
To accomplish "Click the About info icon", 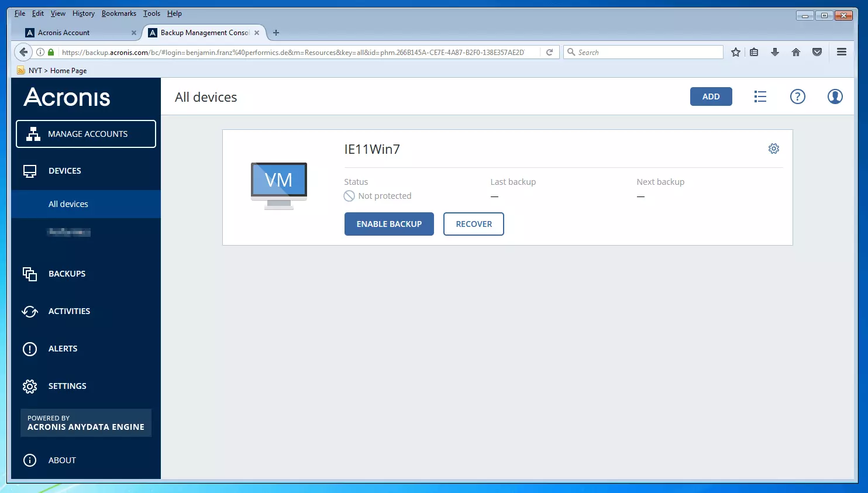I will point(30,460).
